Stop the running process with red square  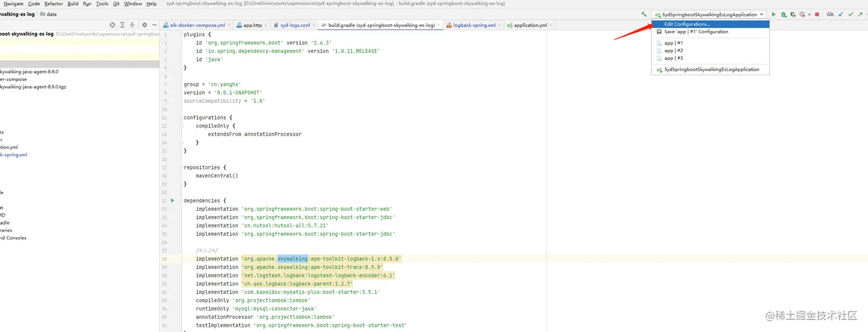(x=817, y=14)
